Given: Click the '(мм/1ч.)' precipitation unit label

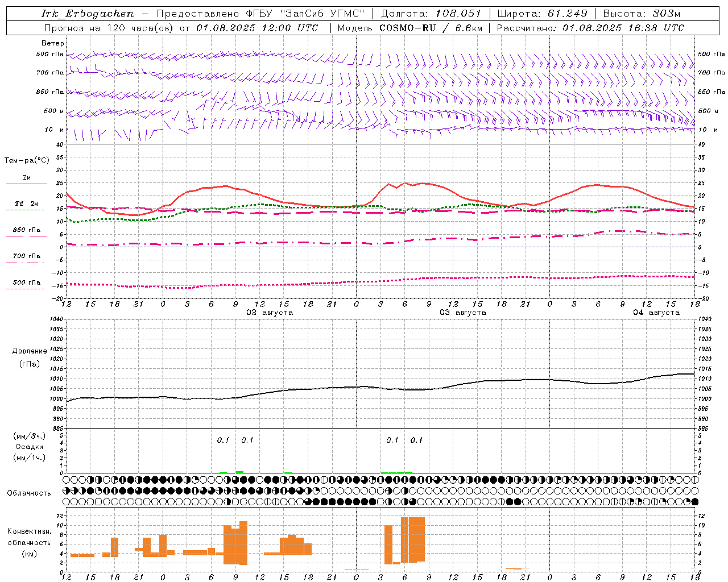Looking at the screenshot, I should (x=29, y=458).
